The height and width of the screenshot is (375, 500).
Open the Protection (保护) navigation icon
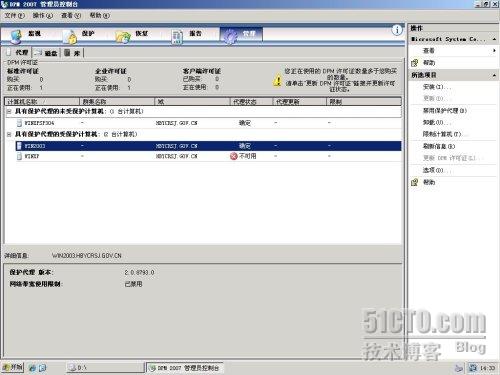click(x=71, y=37)
